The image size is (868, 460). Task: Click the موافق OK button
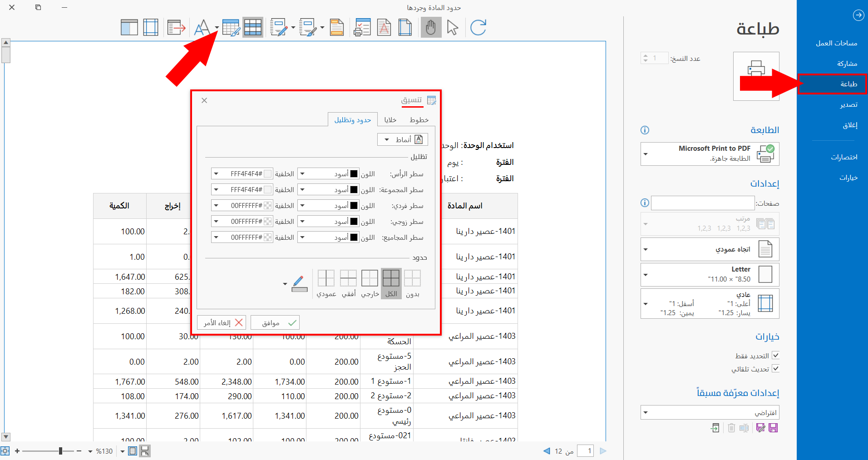click(275, 323)
